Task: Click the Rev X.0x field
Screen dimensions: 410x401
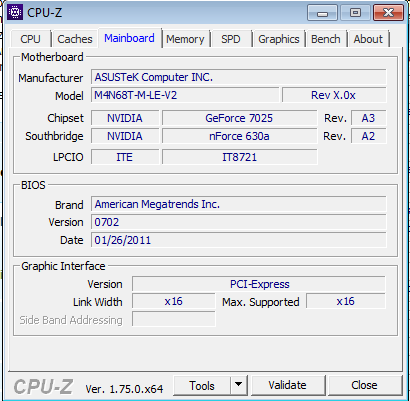Action: (x=334, y=95)
